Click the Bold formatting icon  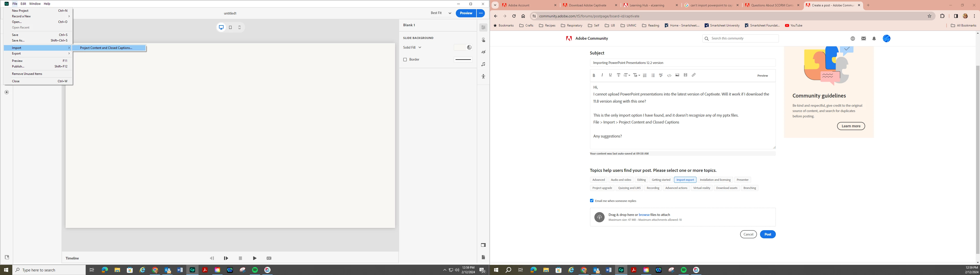click(x=593, y=75)
